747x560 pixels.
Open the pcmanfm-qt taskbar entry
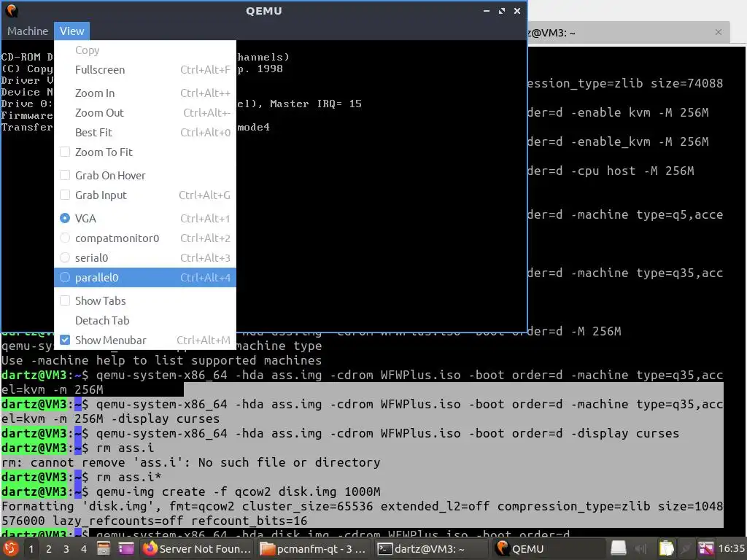[x=315, y=549]
